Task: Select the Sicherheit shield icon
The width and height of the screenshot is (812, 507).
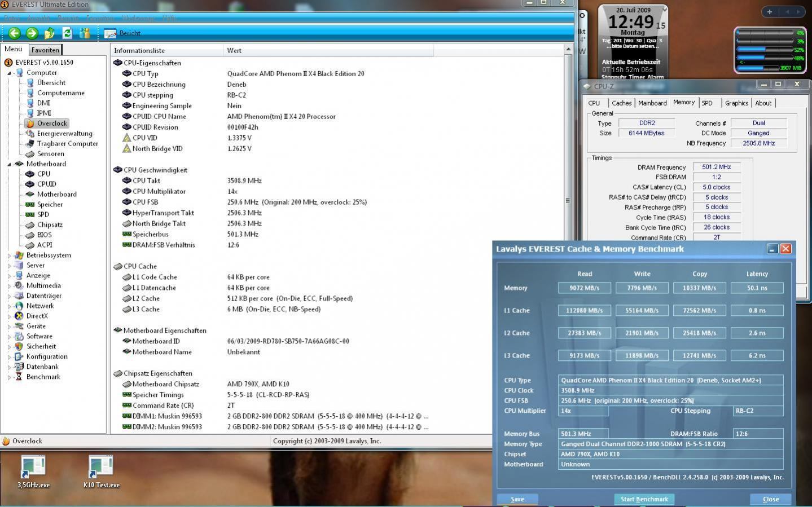Action: coord(19,347)
